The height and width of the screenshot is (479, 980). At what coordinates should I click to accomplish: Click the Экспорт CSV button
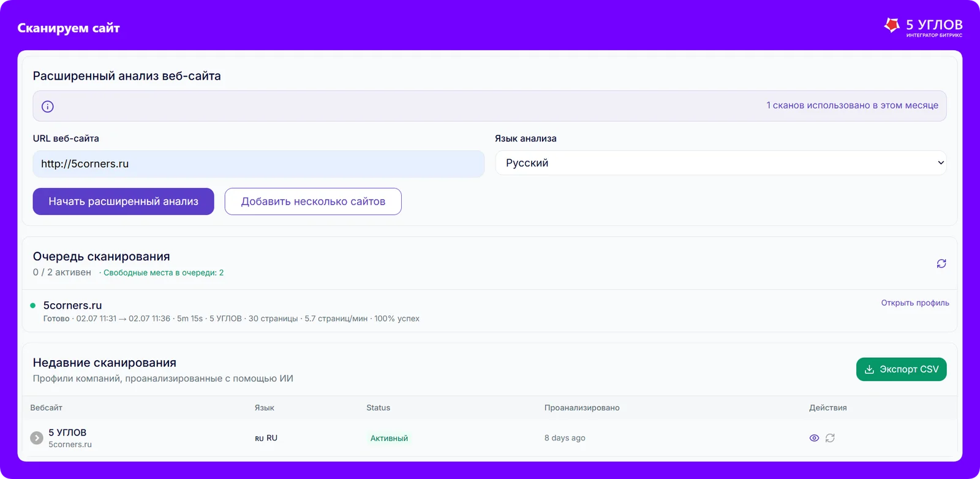(902, 369)
